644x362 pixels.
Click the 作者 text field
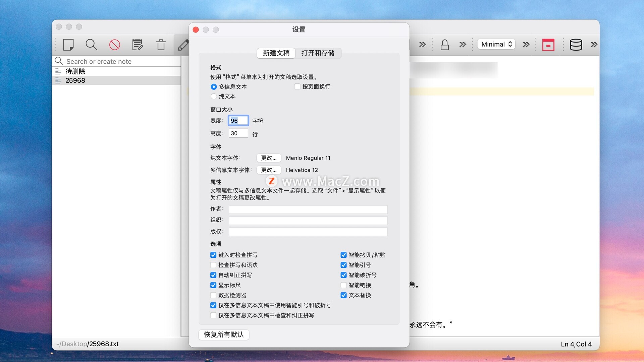click(x=308, y=209)
